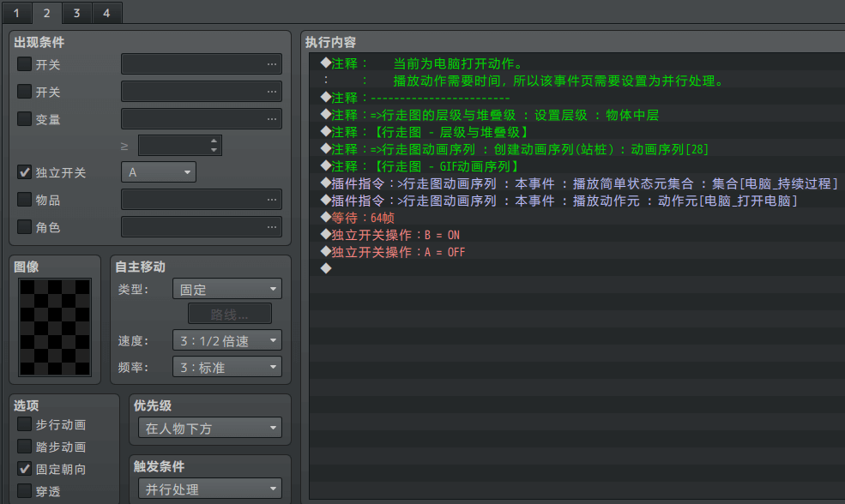Expand the 类型 movement type dropdown
845x504 pixels.
[226, 290]
